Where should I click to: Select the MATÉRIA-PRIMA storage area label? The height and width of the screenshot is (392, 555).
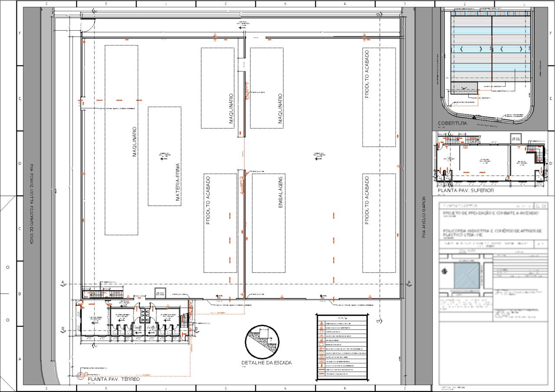click(178, 182)
